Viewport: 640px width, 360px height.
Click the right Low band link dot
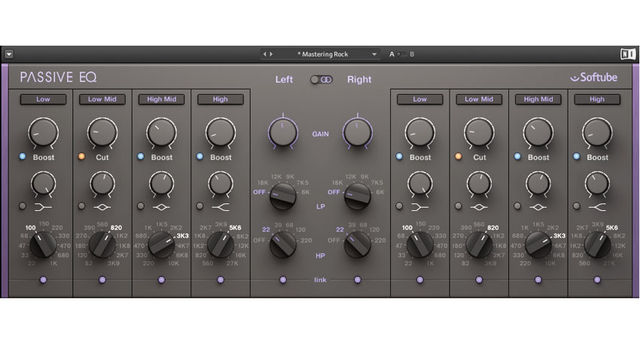[420, 280]
